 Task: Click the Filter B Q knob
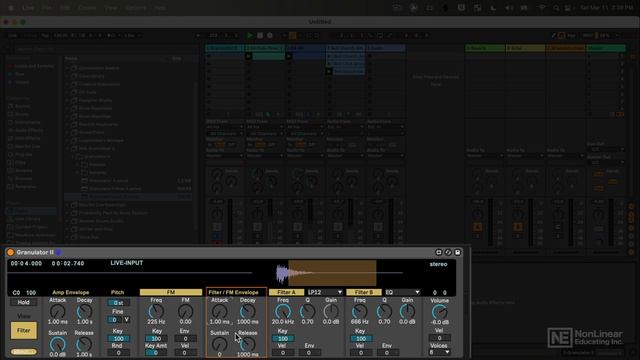pos(384,312)
